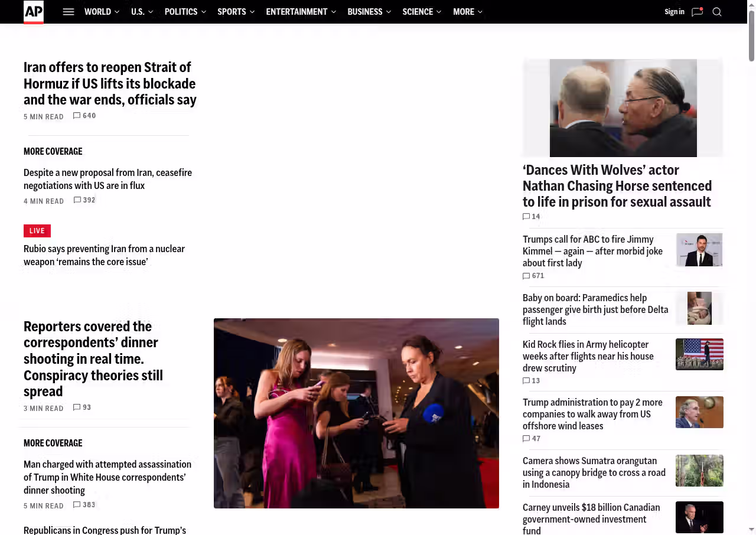Click the vertical page scrollbar
Viewport: 756px width, 535px height.
point(751,35)
